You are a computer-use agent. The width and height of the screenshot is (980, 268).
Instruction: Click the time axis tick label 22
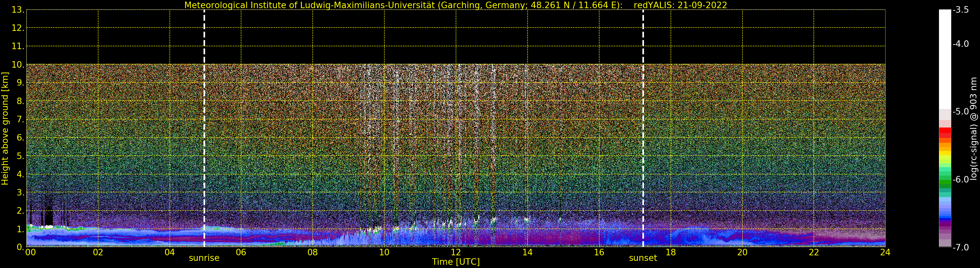(x=814, y=252)
